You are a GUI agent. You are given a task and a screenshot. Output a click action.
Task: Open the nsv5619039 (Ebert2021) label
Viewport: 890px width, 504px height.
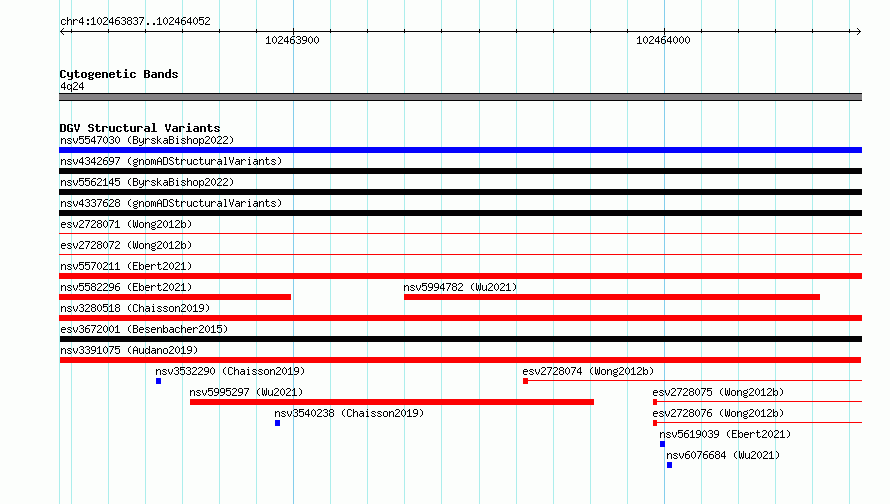725,434
